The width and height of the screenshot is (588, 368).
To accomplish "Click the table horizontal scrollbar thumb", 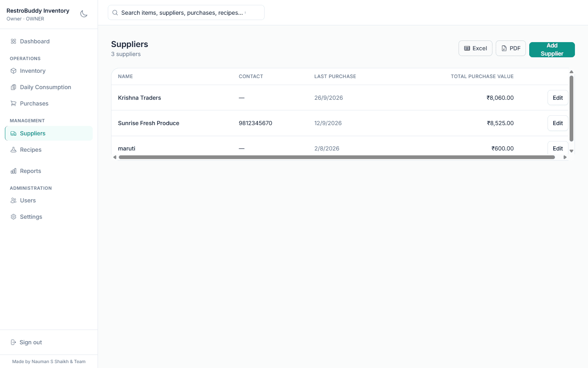I will click(337, 157).
